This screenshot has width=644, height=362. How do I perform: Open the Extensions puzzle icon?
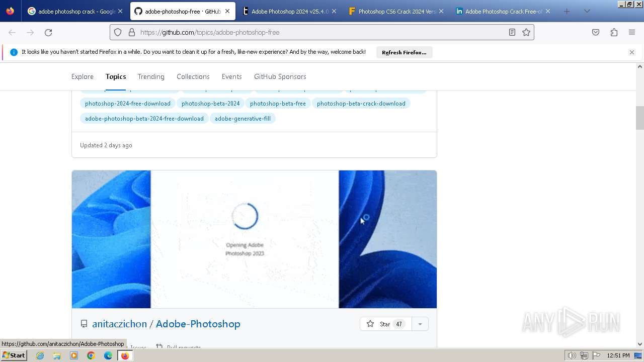click(614, 32)
